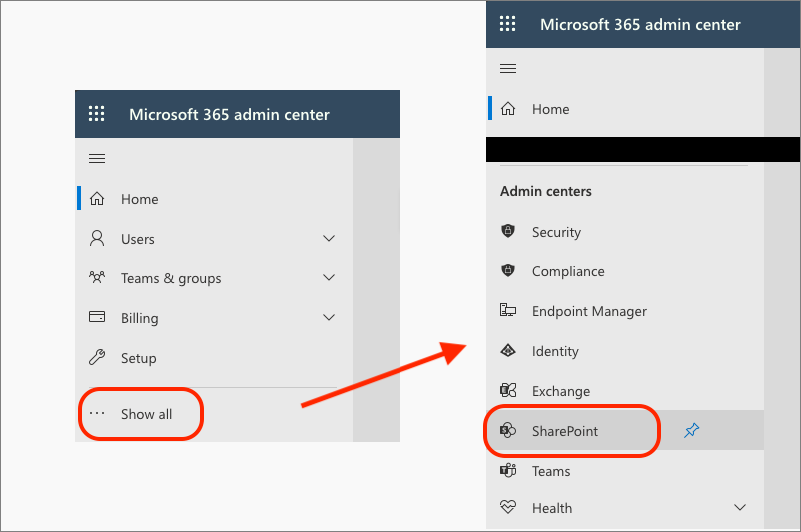Click the Users person icon
Image resolution: width=801 pixels, height=532 pixels.
coord(97,238)
